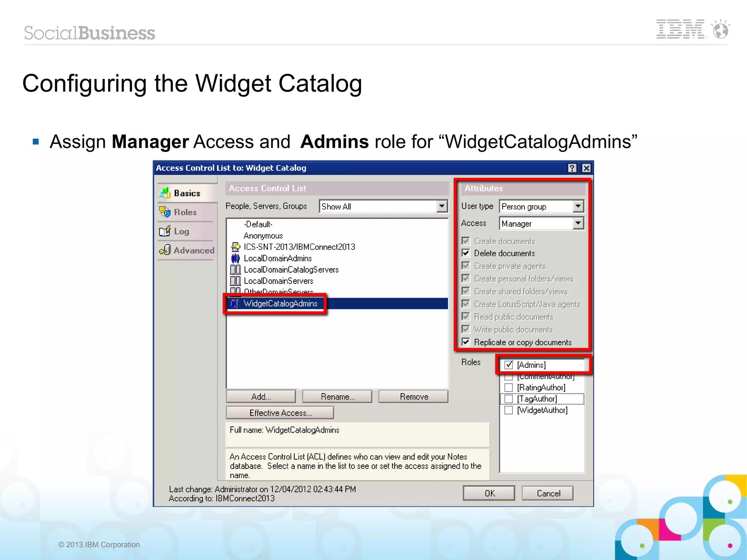
Task: Select LocalDomainServers in the list
Action: pos(337,281)
